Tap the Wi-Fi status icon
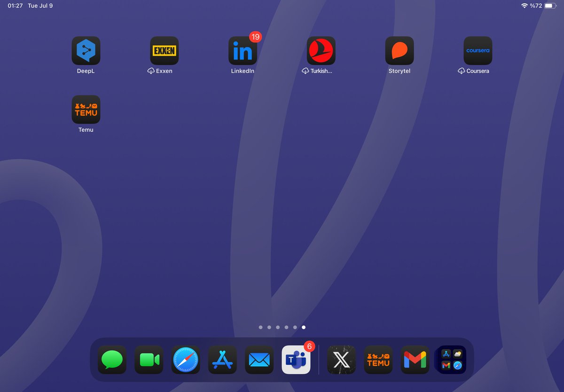This screenshot has width=564, height=392. (x=525, y=6)
